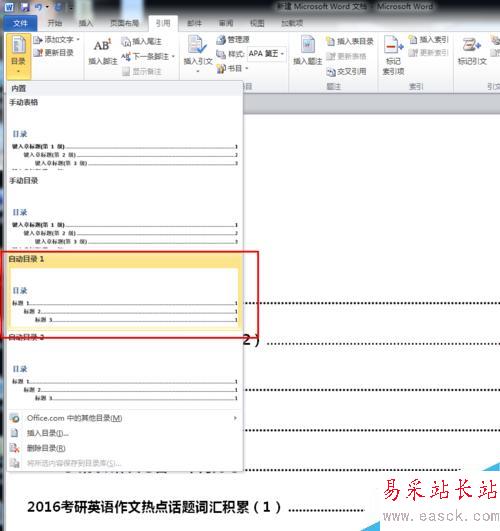The width and height of the screenshot is (500, 531).
Task: Click the 标记索引项 icon
Action: tap(393, 45)
